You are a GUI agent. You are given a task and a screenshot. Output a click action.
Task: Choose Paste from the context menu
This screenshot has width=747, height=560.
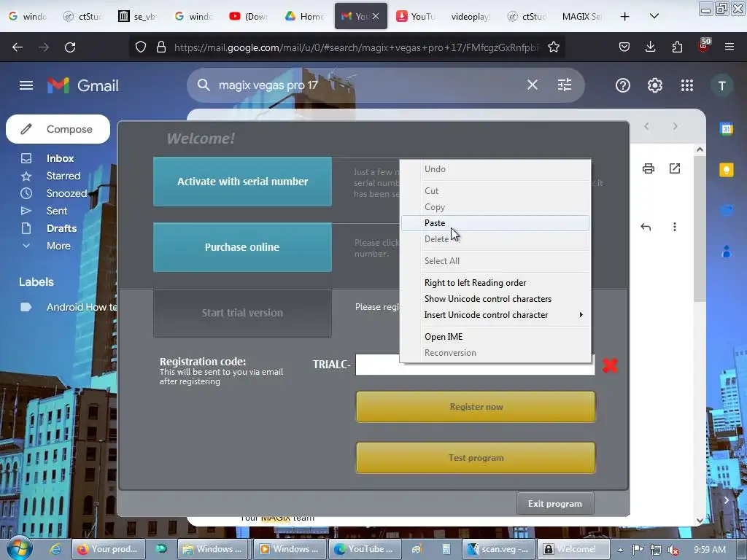click(495, 223)
